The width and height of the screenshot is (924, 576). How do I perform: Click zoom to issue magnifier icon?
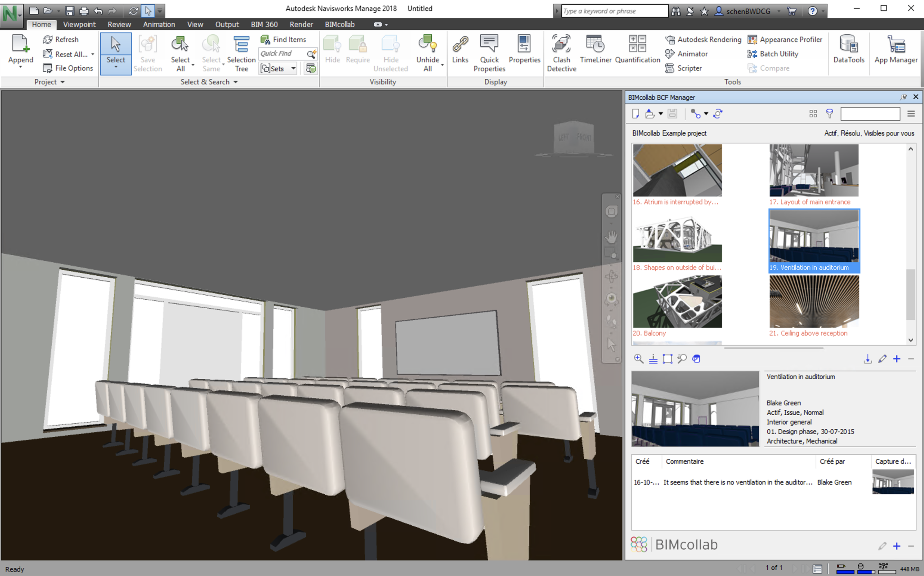tap(639, 358)
